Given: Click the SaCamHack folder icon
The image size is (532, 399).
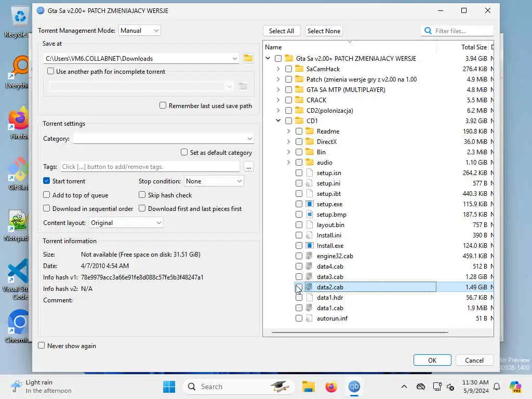Looking at the screenshot, I should [299, 69].
